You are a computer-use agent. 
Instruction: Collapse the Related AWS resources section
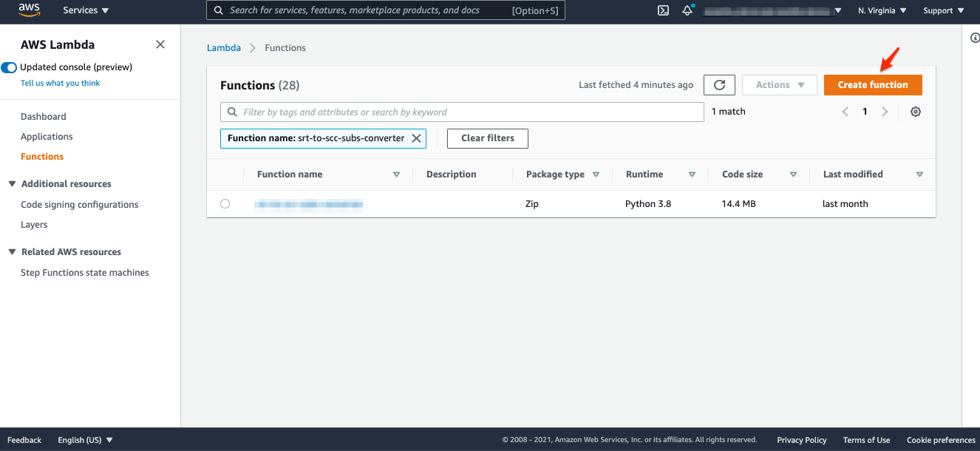[12, 251]
